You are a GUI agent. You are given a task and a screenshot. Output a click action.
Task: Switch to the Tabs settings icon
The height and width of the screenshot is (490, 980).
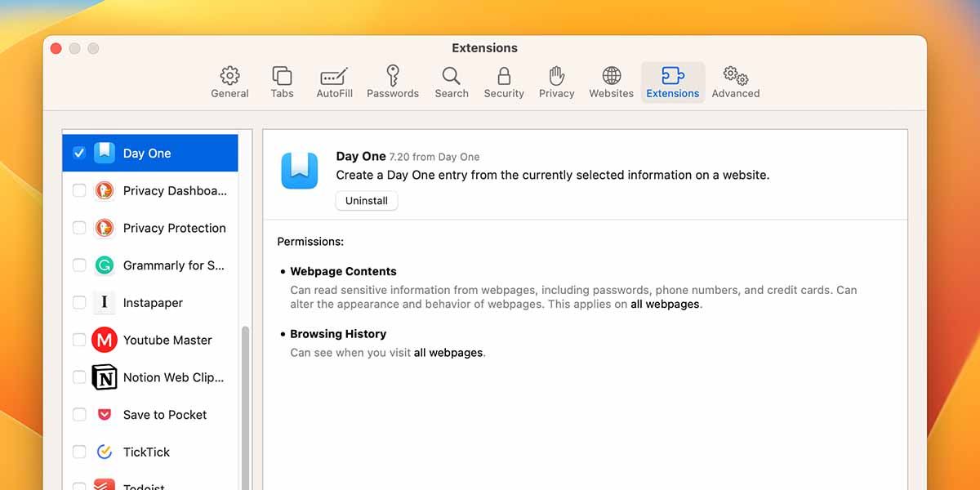pos(282,82)
